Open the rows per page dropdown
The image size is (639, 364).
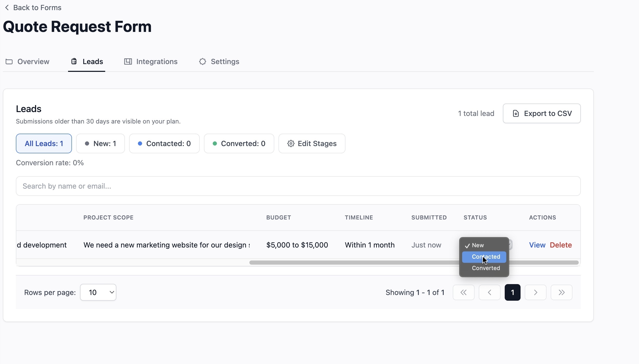click(98, 292)
